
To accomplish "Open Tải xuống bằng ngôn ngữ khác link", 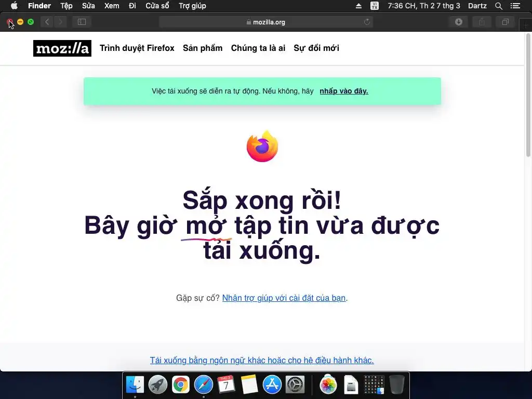I will tap(262, 360).
